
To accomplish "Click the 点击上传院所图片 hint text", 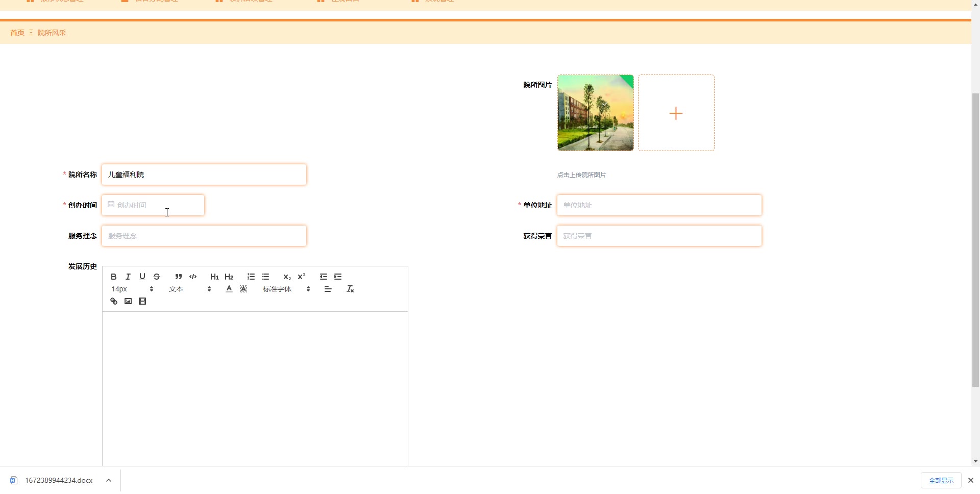I will click(x=581, y=175).
